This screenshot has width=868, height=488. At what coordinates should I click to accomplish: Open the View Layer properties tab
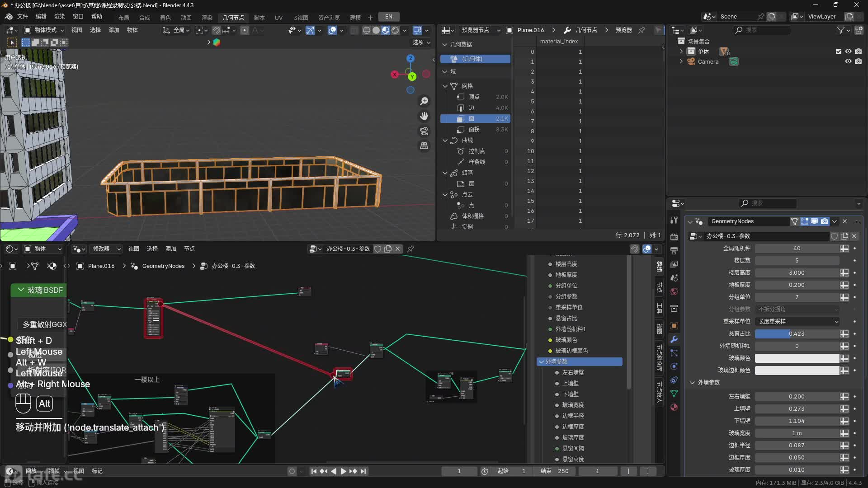[674, 264]
